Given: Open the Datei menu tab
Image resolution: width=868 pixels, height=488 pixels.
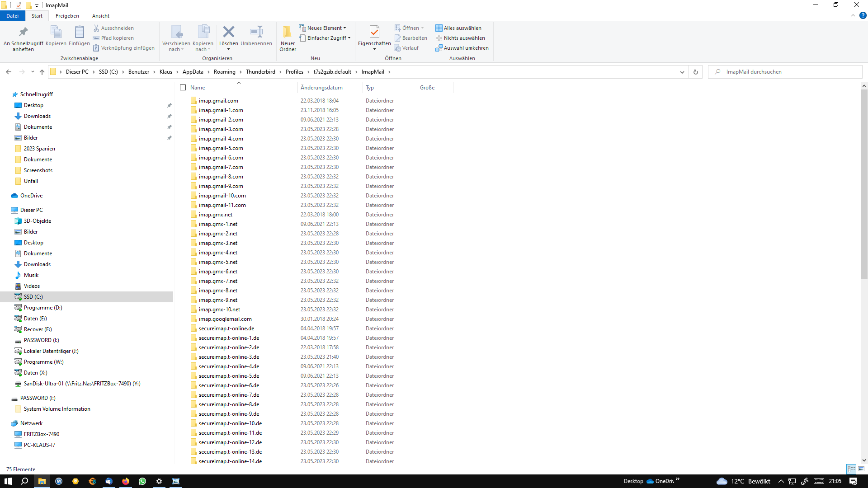Looking at the screenshot, I should click(12, 16).
